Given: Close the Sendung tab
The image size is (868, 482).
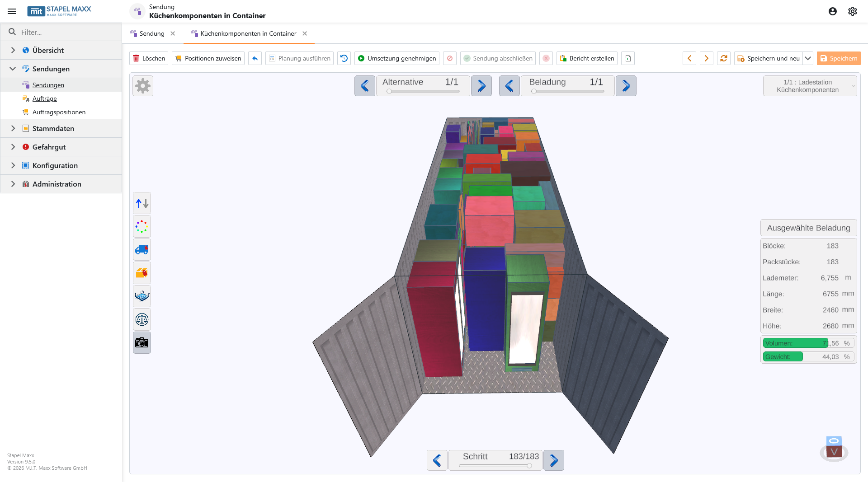Looking at the screenshot, I should (173, 33).
